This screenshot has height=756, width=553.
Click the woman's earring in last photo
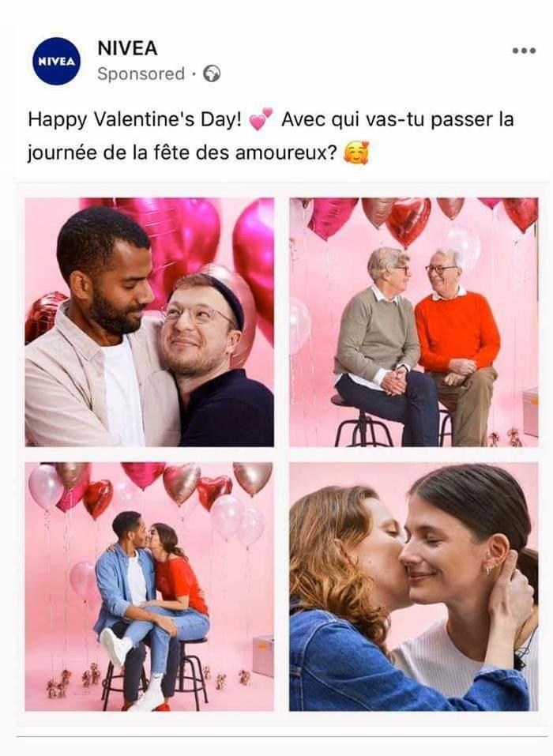pos(489,570)
